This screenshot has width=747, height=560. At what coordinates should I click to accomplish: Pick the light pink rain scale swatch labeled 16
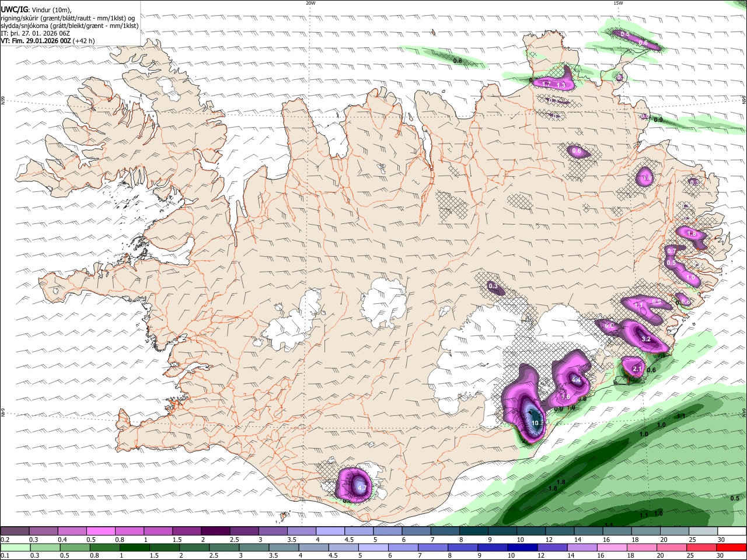pyautogui.click(x=612, y=548)
